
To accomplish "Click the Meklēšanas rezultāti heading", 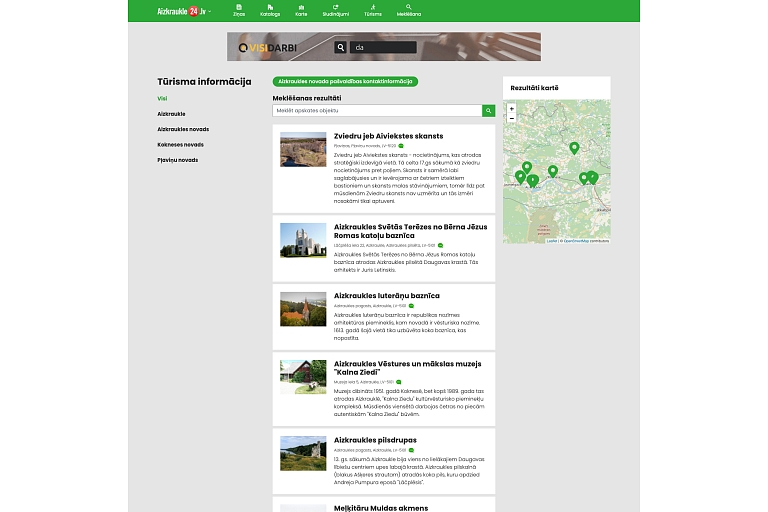I will click(307, 98).
